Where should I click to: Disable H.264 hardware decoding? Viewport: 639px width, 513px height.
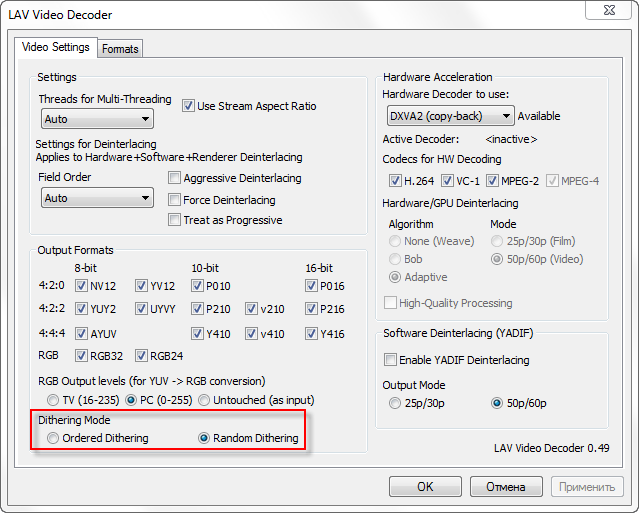pyautogui.click(x=395, y=181)
